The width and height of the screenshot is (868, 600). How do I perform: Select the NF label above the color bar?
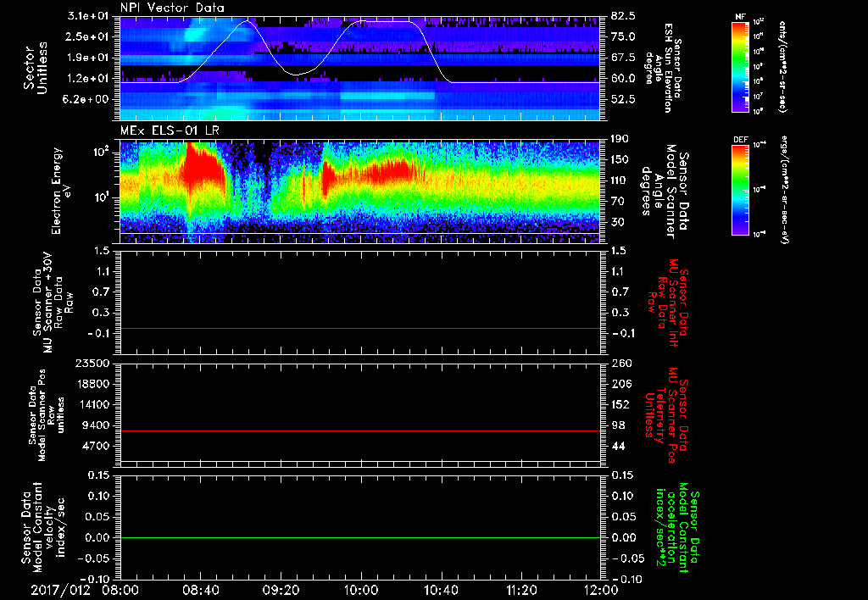[740, 17]
